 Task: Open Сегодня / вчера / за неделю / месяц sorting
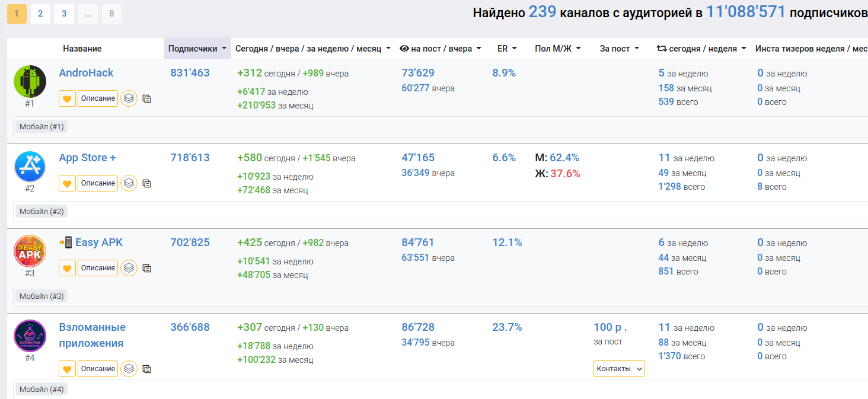tap(313, 49)
